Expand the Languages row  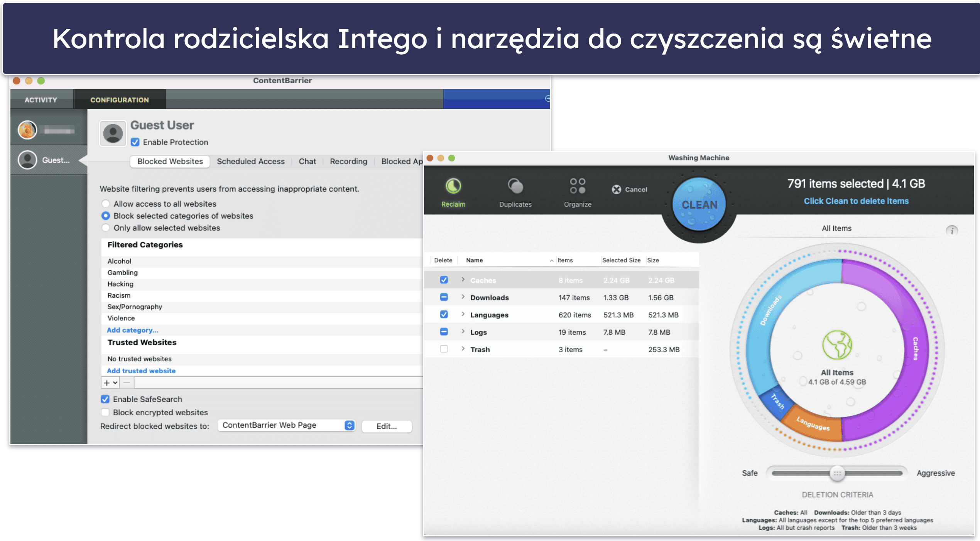tap(463, 314)
